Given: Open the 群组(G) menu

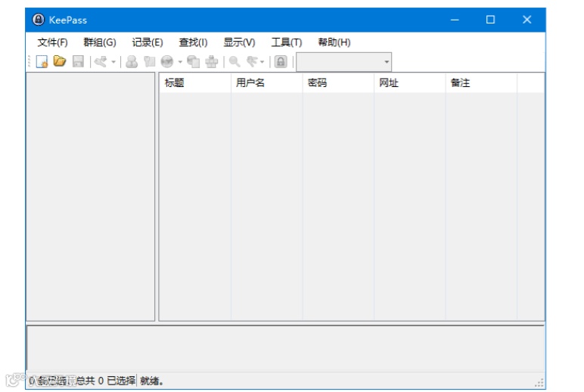Looking at the screenshot, I should point(100,42).
